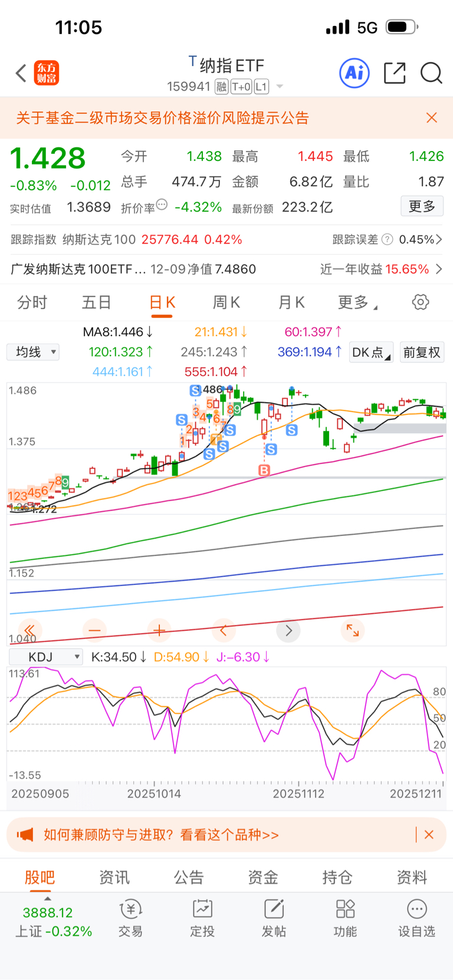Open the 功能 grid icon
Screen dimensions: 453x980
pos(345,909)
